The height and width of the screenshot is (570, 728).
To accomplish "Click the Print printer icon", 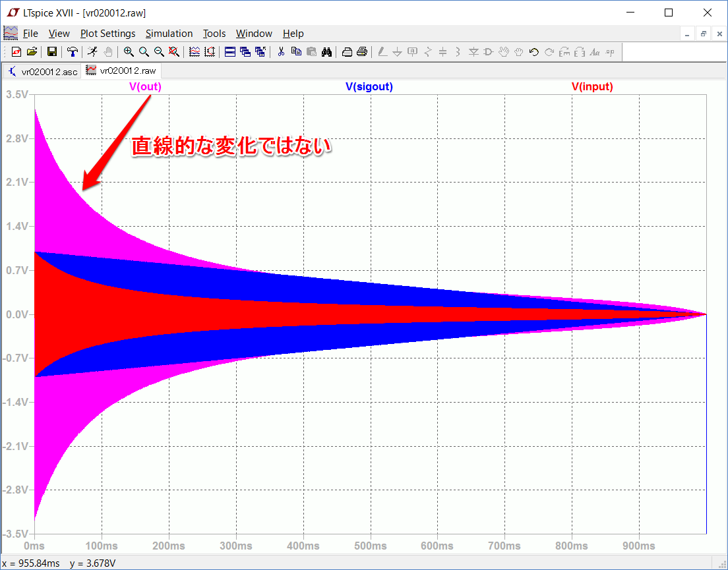I will click(362, 51).
